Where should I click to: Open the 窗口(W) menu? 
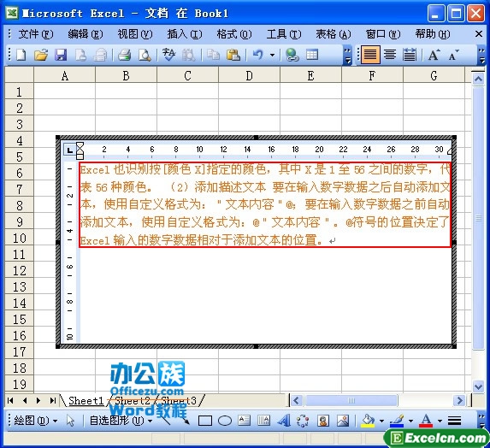coord(383,34)
